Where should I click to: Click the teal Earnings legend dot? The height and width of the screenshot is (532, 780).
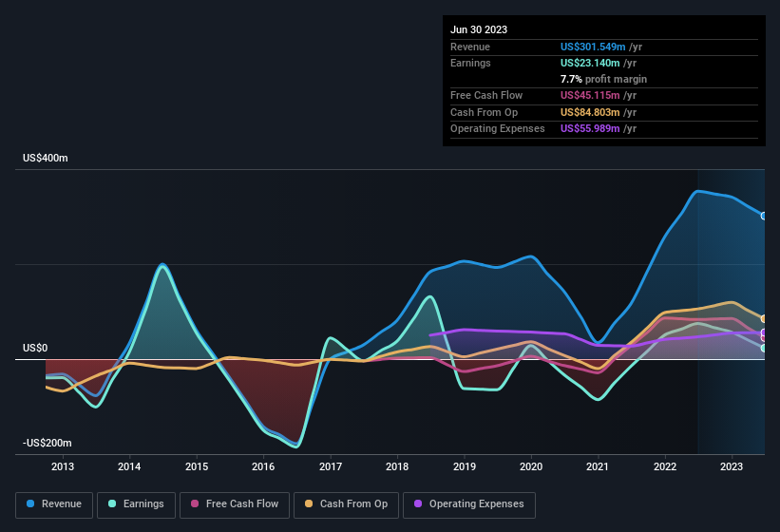coord(113,504)
